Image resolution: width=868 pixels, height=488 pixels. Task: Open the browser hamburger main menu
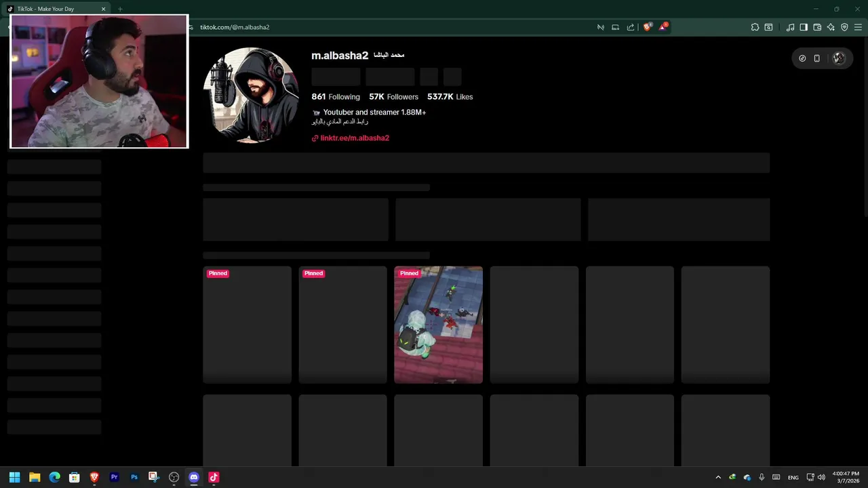click(x=858, y=27)
